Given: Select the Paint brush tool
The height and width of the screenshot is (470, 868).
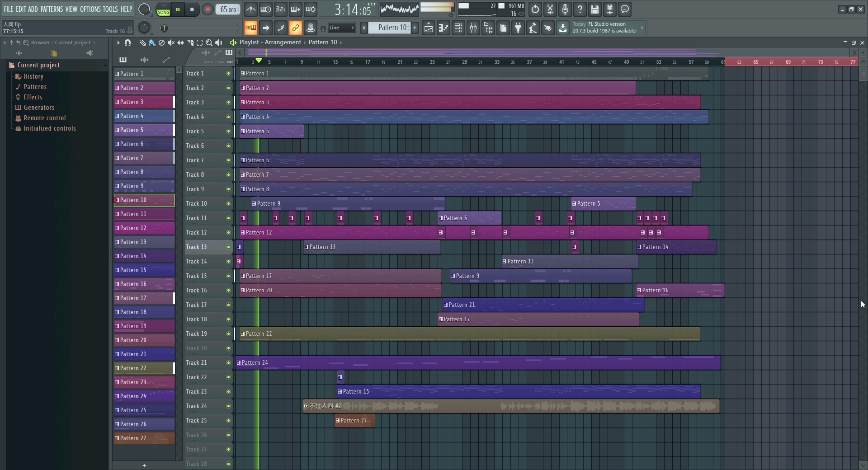Looking at the screenshot, I should (x=152, y=42).
